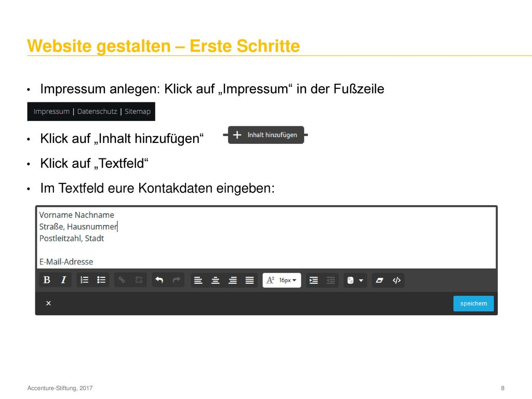Align text to the right
532x399 pixels.
click(x=233, y=280)
